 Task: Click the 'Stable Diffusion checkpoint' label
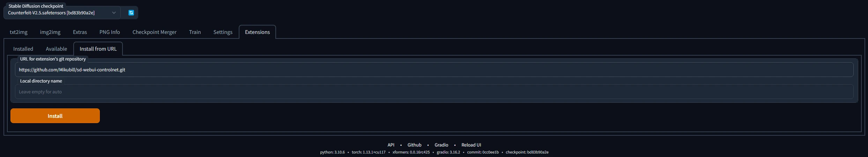click(36, 6)
